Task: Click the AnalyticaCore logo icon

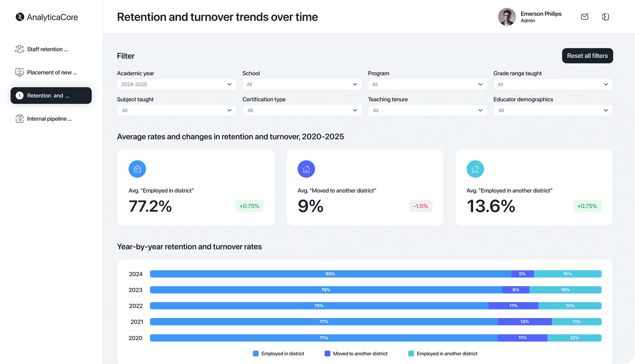Action: coord(20,17)
